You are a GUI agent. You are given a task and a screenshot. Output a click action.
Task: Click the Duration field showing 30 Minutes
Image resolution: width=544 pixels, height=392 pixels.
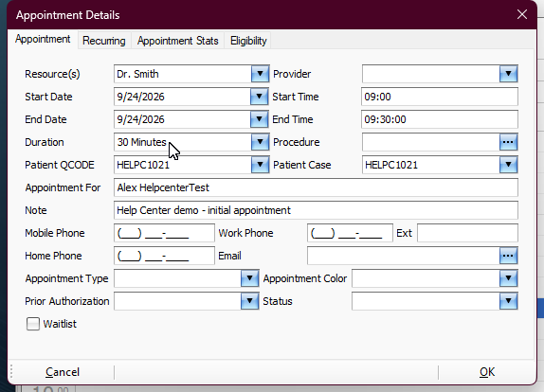pos(183,142)
